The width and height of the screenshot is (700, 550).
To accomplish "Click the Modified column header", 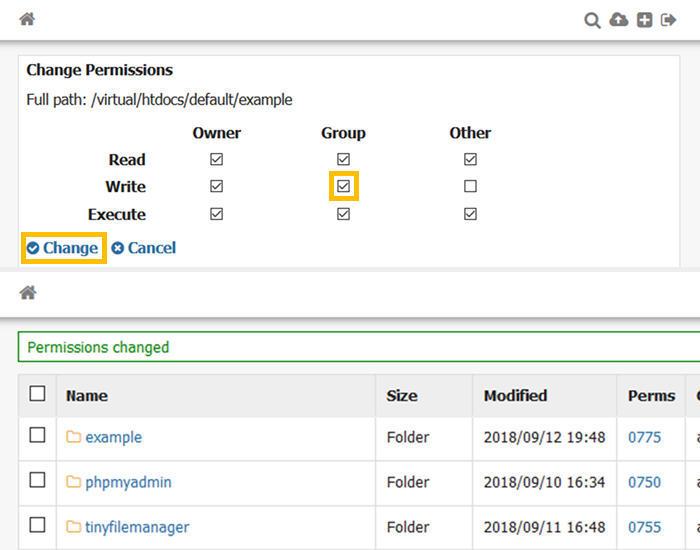I will tap(515, 395).
